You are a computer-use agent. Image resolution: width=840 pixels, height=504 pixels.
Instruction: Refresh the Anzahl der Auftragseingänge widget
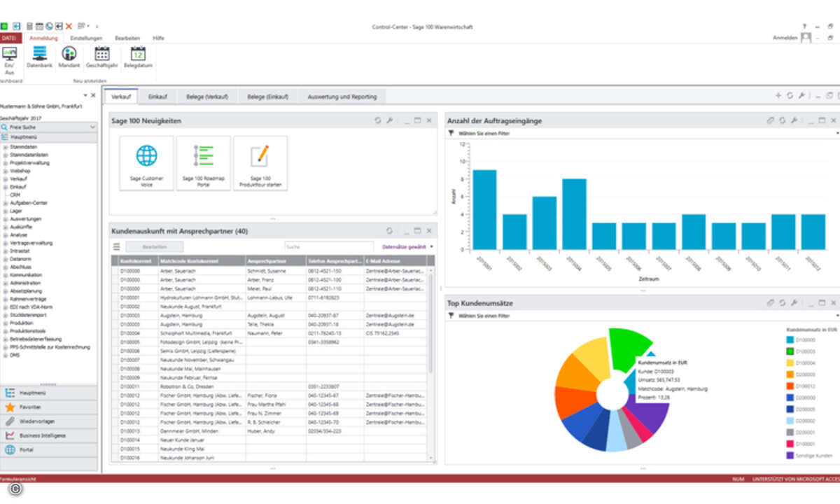782,121
